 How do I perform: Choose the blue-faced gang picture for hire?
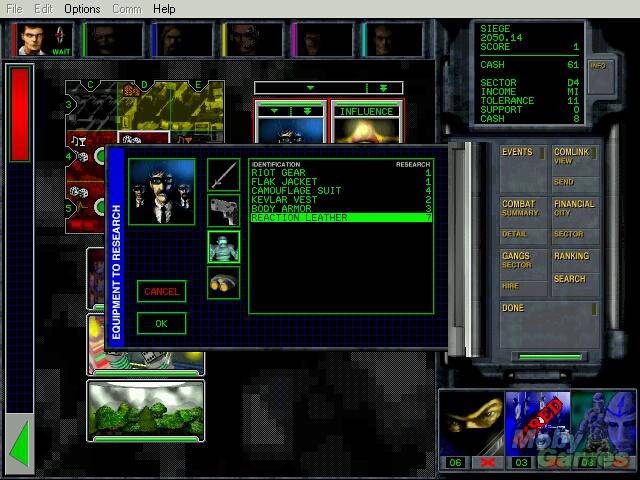click(604, 423)
